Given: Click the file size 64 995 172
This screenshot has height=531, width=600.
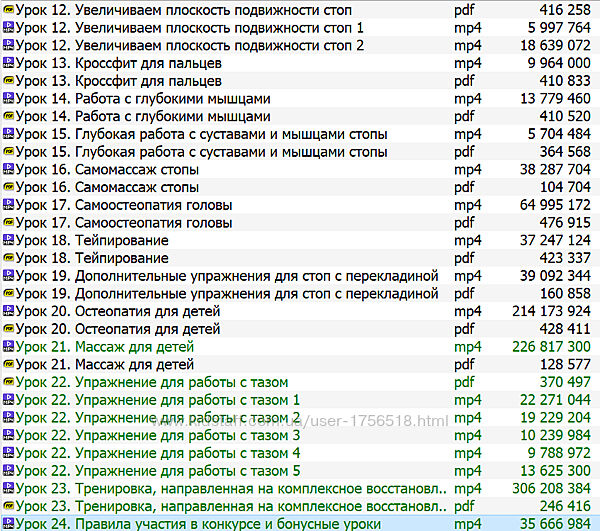Looking at the screenshot, I should click(552, 205).
